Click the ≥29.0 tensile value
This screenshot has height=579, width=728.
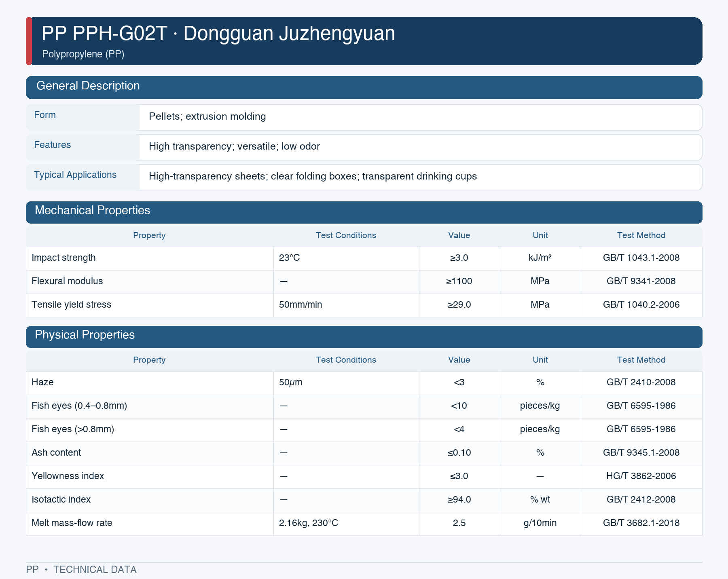(459, 305)
